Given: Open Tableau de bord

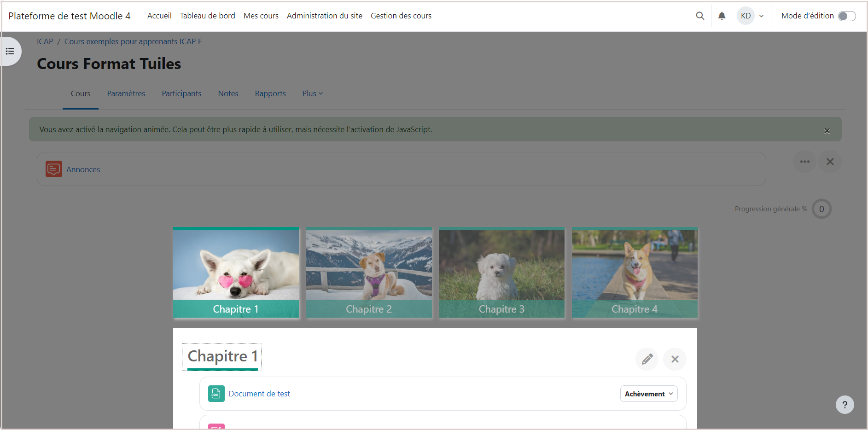Looking at the screenshot, I should tap(208, 16).
